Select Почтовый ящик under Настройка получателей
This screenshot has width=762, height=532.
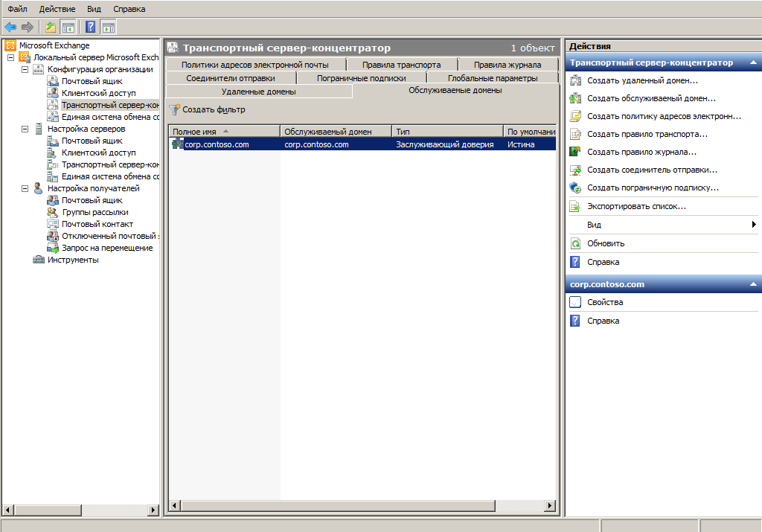pos(92,200)
